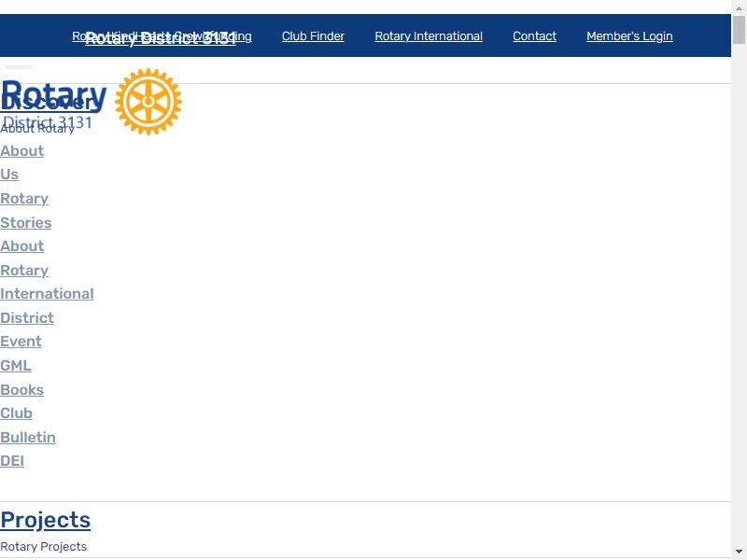This screenshot has width=747, height=560.
Task: Click the Rotary gear wheel logo
Action: [148, 102]
